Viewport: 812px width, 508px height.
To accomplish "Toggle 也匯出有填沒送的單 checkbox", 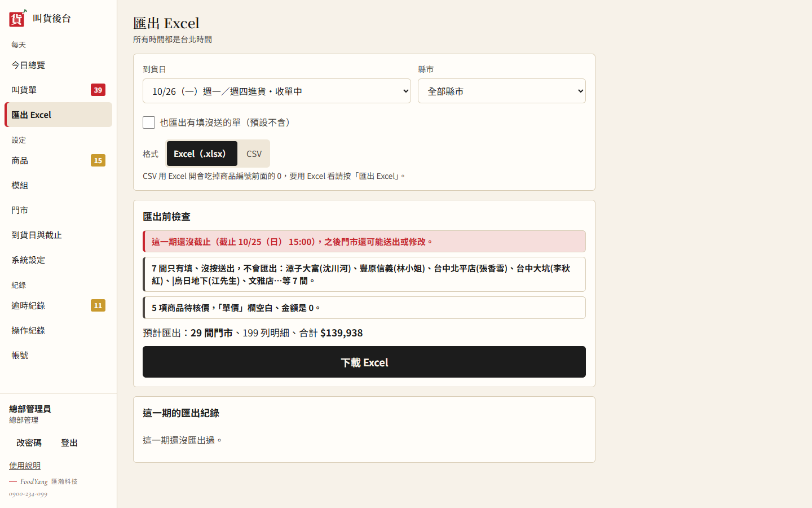I will pos(149,122).
